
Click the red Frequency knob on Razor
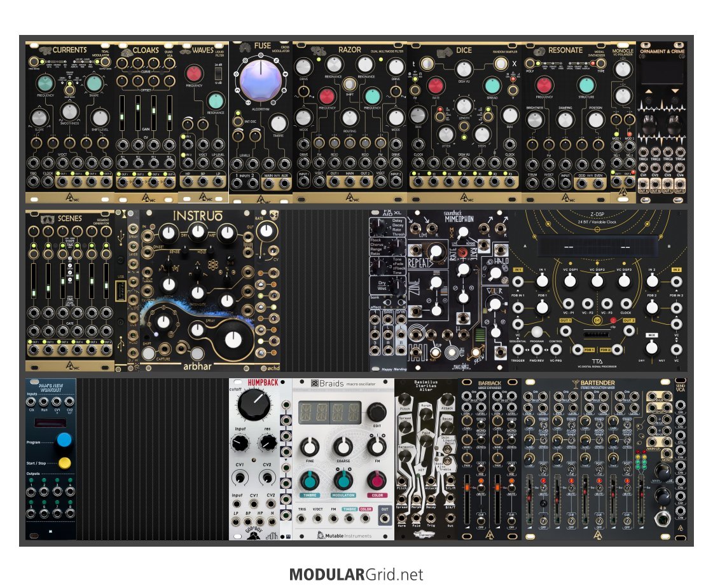pos(326,97)
